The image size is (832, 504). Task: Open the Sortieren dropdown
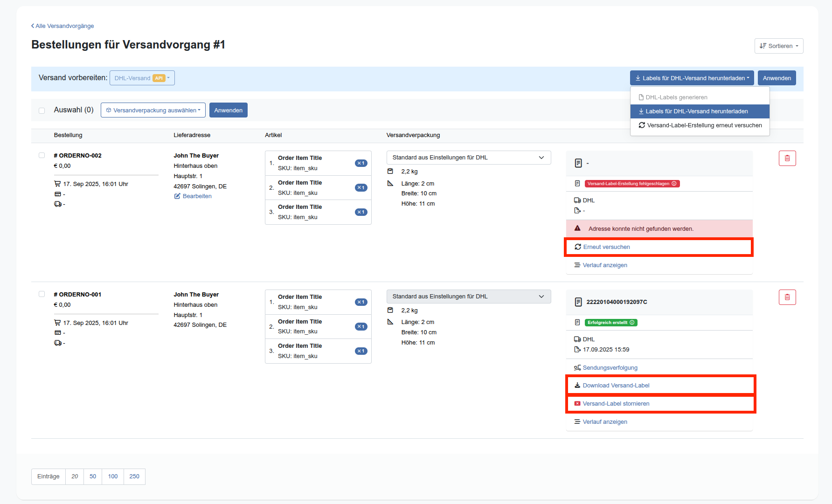[779, 46]
